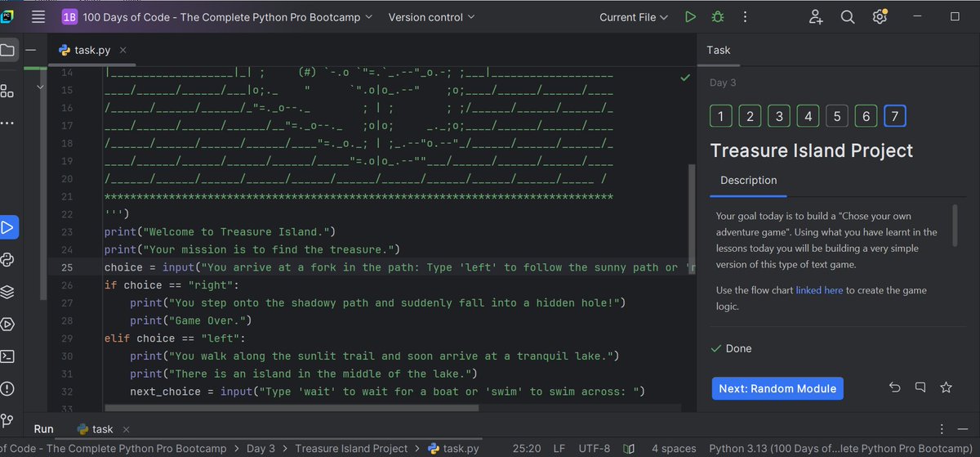Image resolution: width=980 pixels, height=457 pixels.
Task: Go to task step 3
Action: [779, 117]
